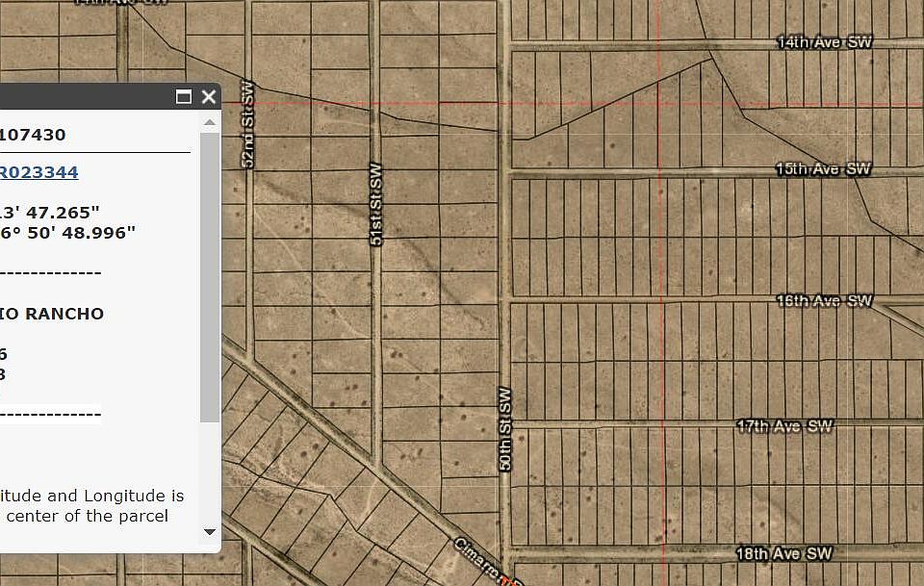Click the 52nd St SW street label
Viewport: 924px width, 586px height.
pos(248,124)
